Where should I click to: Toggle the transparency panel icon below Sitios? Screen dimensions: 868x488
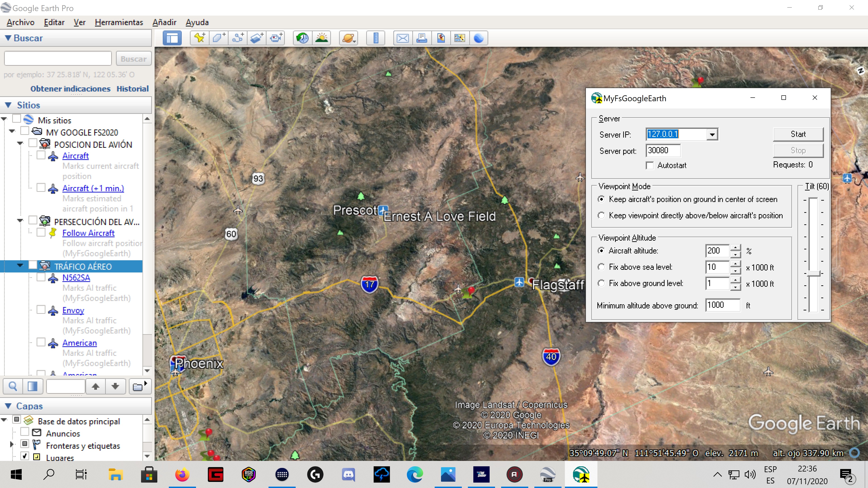click(33, 386)
